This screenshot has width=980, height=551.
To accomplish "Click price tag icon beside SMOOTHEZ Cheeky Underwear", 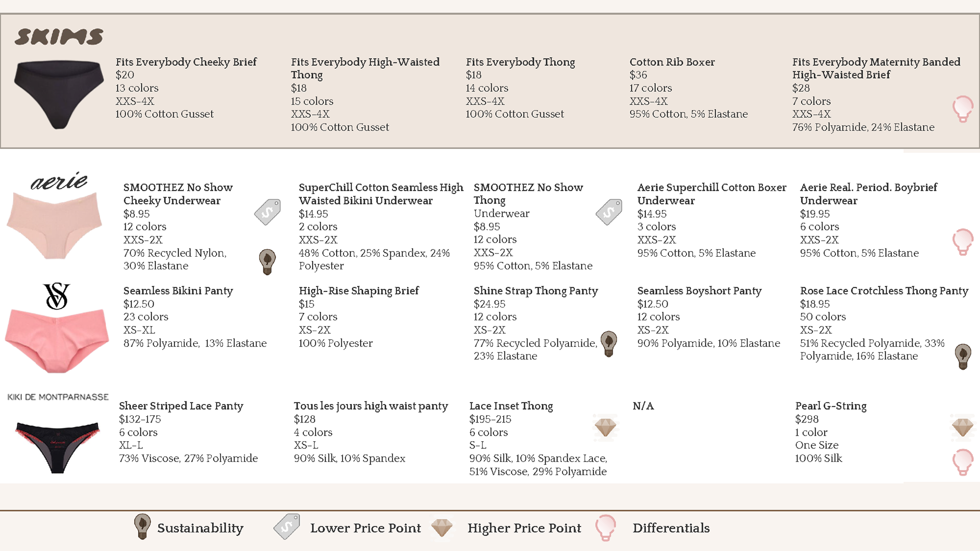I will (x=268, y=212).
